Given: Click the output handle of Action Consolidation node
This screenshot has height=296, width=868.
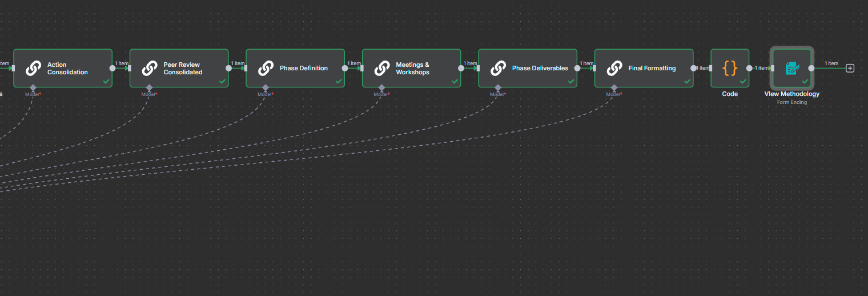Looking at the screenshot, I should [112, 68].
